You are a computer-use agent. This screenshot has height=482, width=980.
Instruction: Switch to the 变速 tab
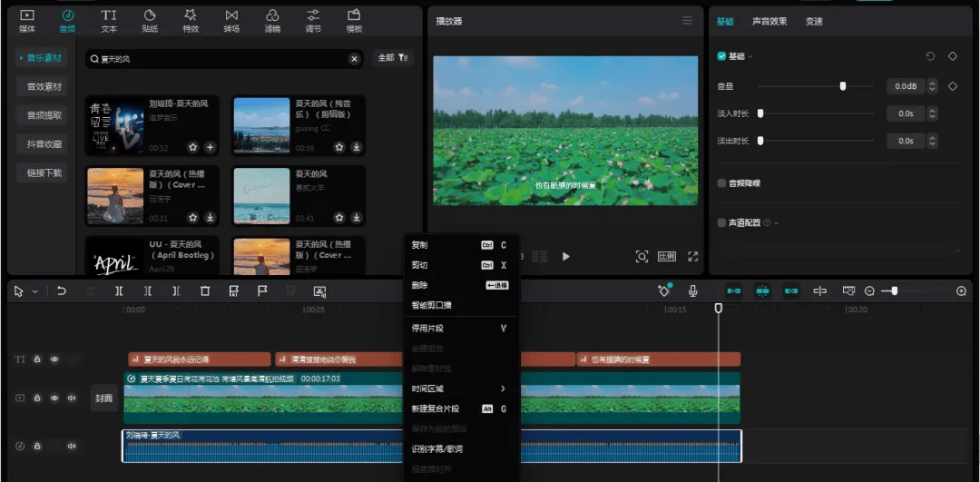tap(814, 21)
